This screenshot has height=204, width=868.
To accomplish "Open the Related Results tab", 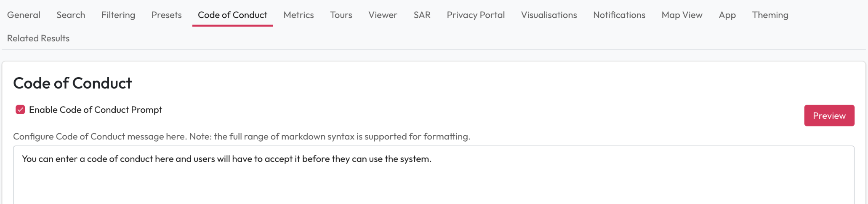I will pos(38,38).
